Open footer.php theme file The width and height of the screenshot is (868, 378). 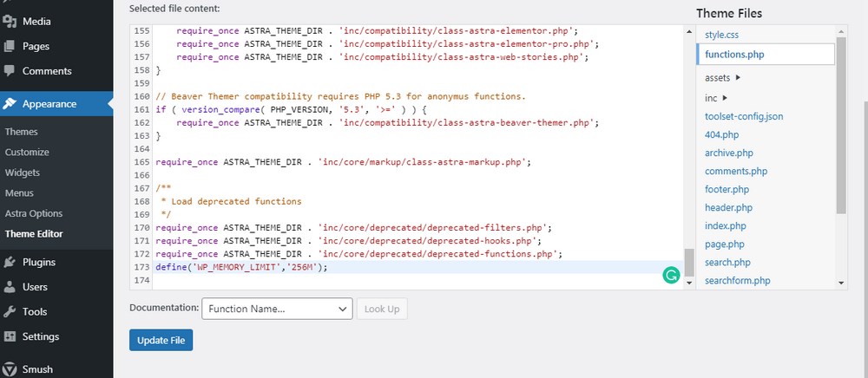tap(727, 190)
